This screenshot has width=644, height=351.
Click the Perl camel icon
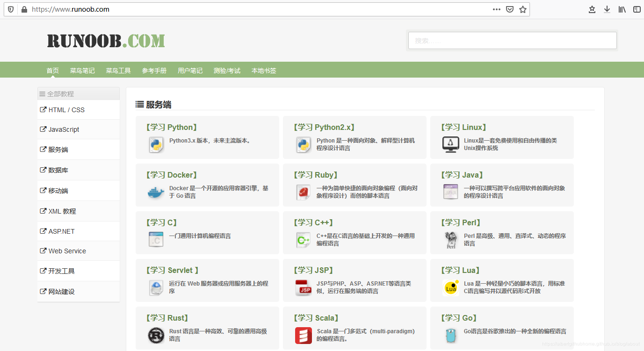451,240
